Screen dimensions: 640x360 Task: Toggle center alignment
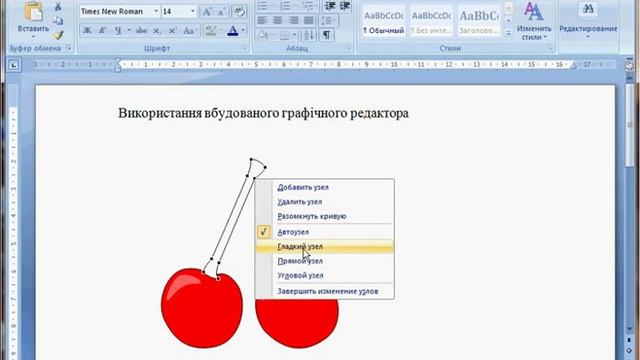pyautogui.click(x=278, y=20)
